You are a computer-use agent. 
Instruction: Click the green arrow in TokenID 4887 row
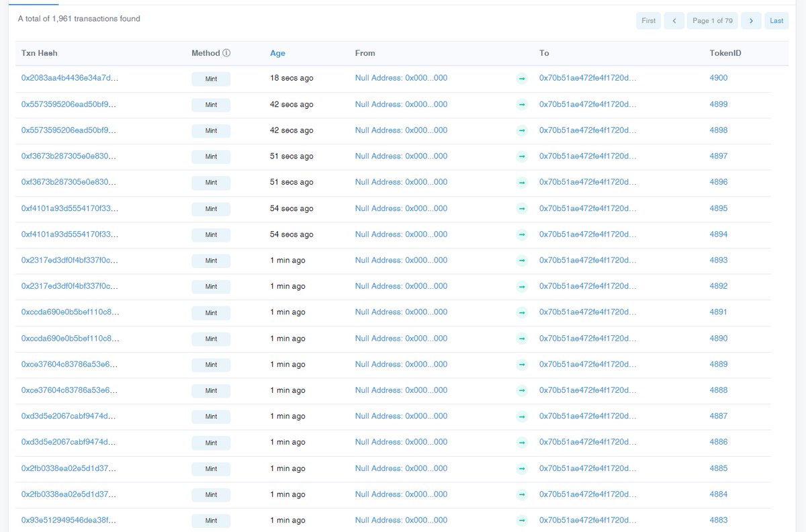point(522,417)
